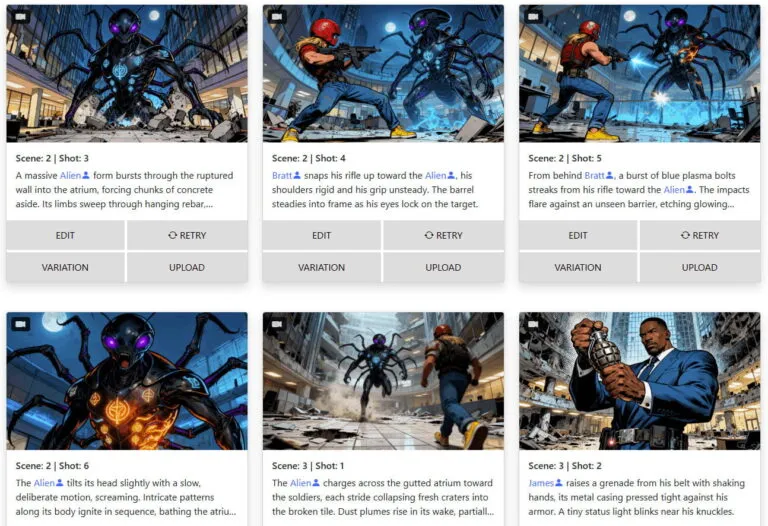
Task: Click camera icon on Scene 2 Shot 6 image
Action: pos(21,324)
